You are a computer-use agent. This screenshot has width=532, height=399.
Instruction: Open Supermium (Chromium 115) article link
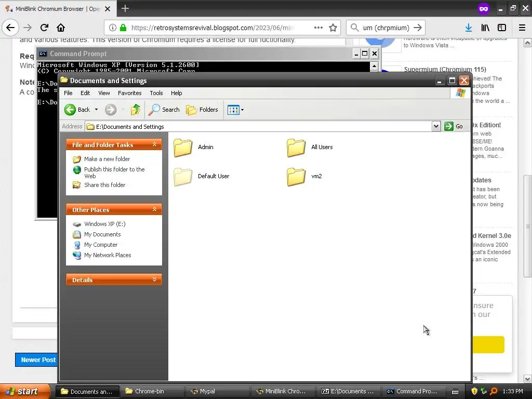point(445,69)
